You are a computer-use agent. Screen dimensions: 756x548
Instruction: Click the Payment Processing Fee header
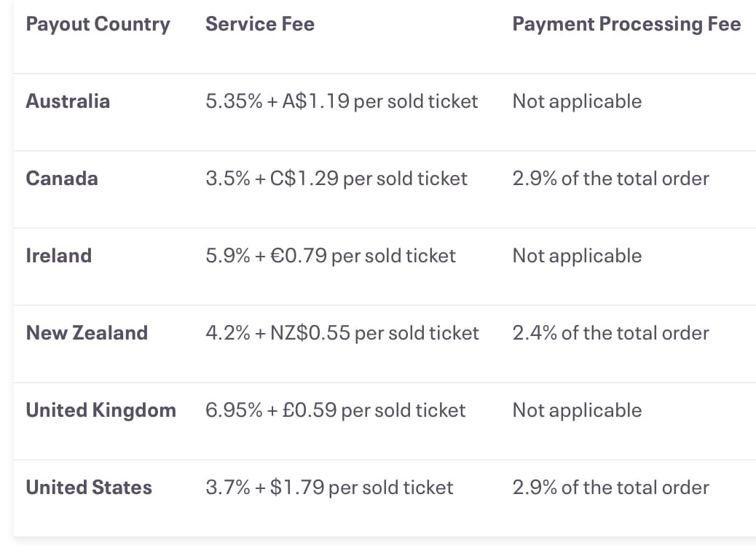click(626, 24)
